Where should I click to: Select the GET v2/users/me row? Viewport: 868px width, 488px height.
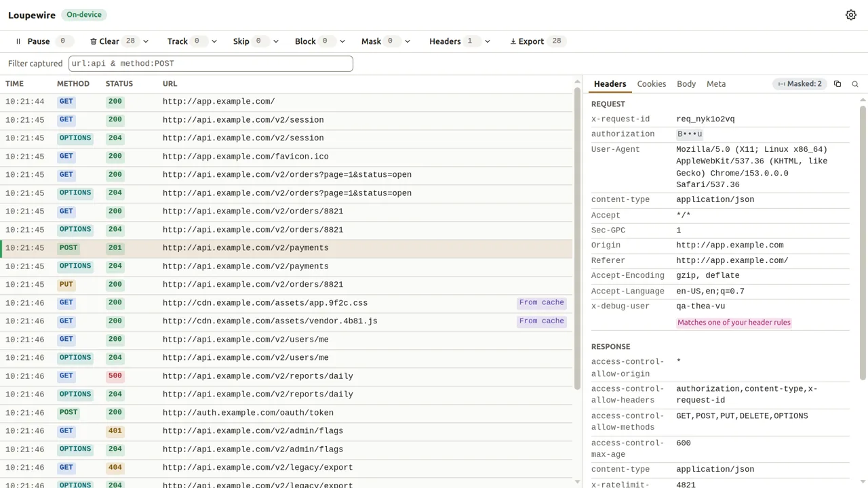pyautogui.click(x=286, y=340)
